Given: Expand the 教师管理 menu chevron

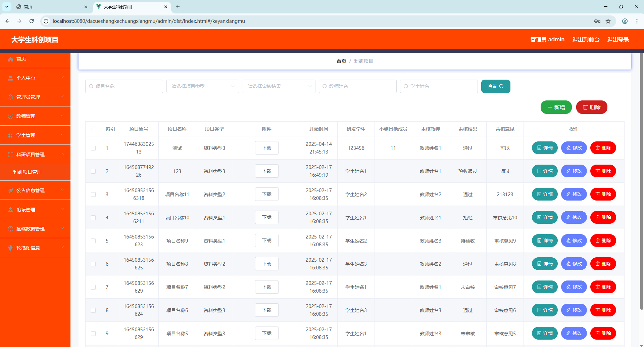Looking at the screenshot, I should click(62, 116).
